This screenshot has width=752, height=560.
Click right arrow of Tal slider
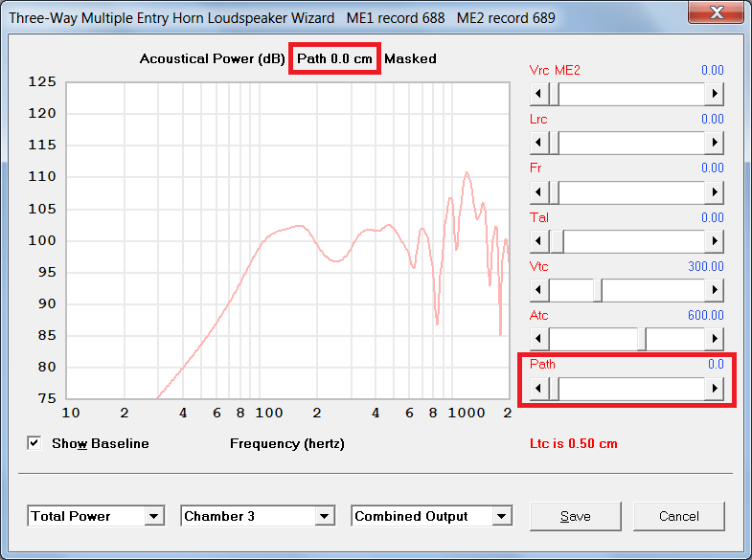pyautogui.click(x=714, y=241)
